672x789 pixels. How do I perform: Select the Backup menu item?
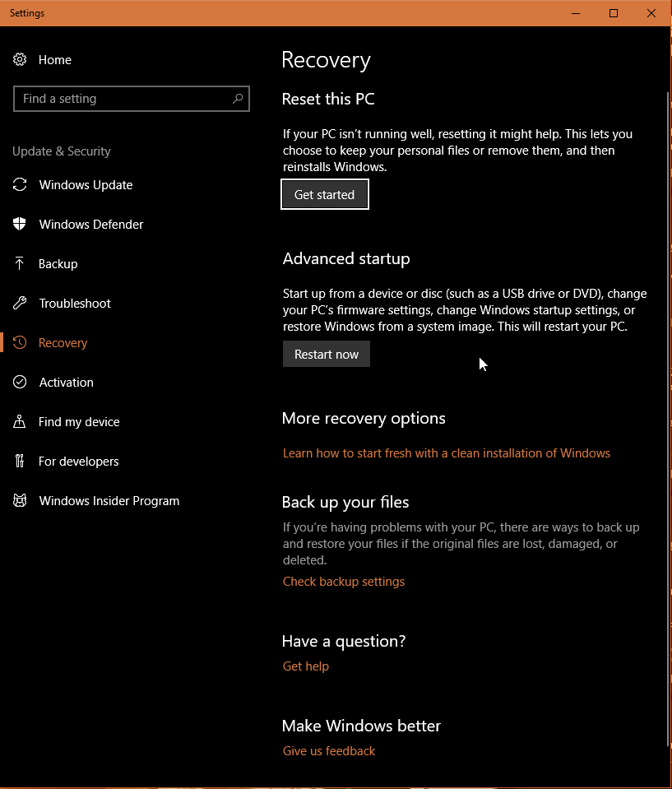click(x=58, y=263)
